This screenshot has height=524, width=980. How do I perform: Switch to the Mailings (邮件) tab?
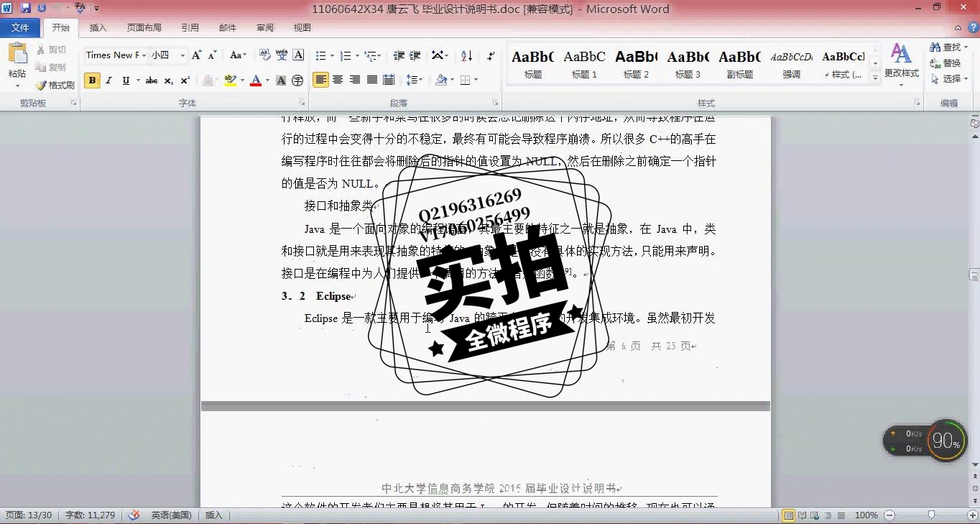[227, 27]
